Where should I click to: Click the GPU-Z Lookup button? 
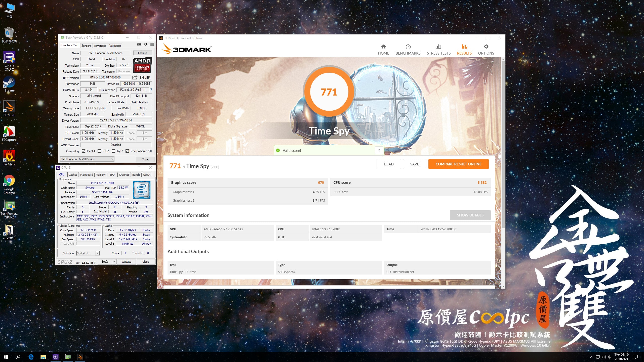(142, 53)
